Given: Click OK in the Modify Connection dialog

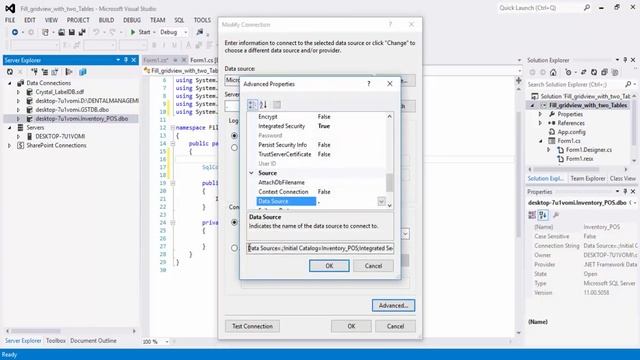Looking at the screenshot, I should click(x=351, y=326).
